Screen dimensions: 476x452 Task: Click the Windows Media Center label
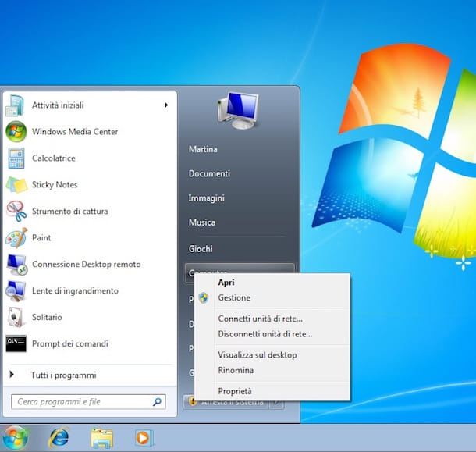coord(75,131)
